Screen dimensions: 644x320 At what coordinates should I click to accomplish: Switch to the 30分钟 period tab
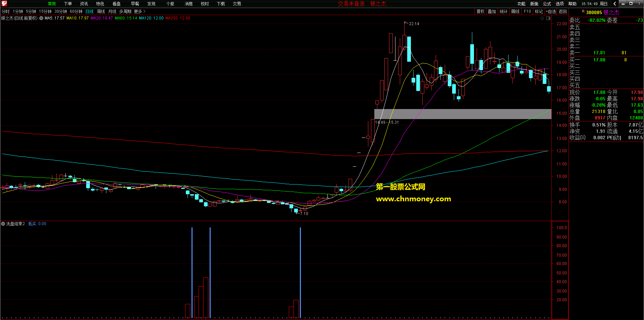pos(61,11)
